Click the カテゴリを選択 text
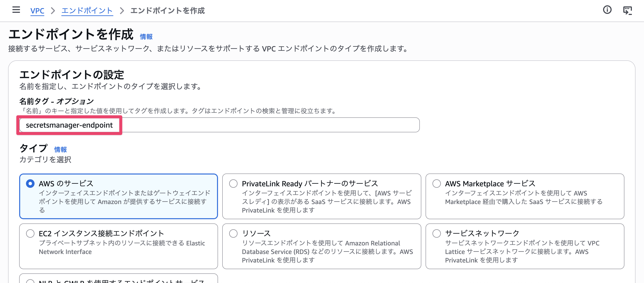This screenshot has height=283, width=644. [45, 159]
